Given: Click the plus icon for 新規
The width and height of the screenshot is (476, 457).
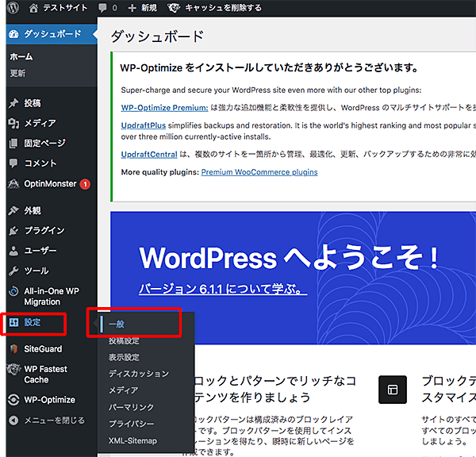Looking at the screenshot, I should [x=132, y=8].
